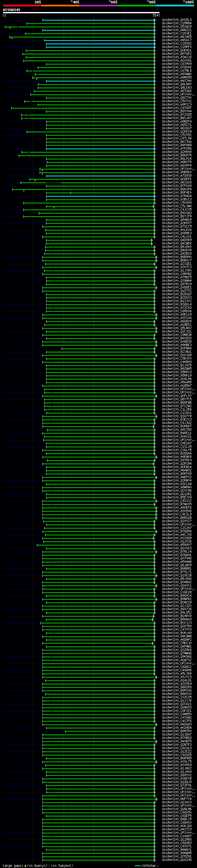The width and height of the screenshot is (197, 868).
Task: Click the red 20% identity legend segment
Action: coord(22,6)
